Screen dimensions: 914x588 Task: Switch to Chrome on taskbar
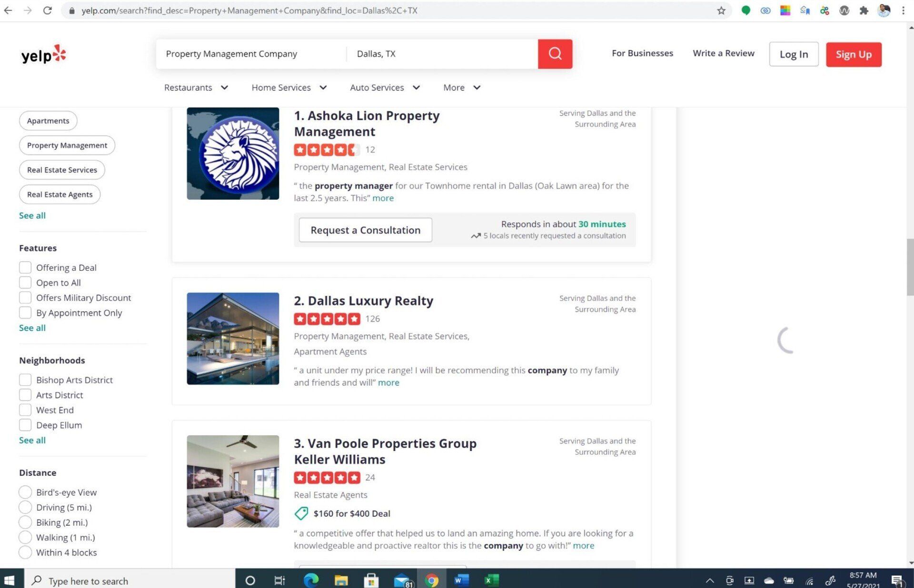pyautogui.click(x=432, y=580)
